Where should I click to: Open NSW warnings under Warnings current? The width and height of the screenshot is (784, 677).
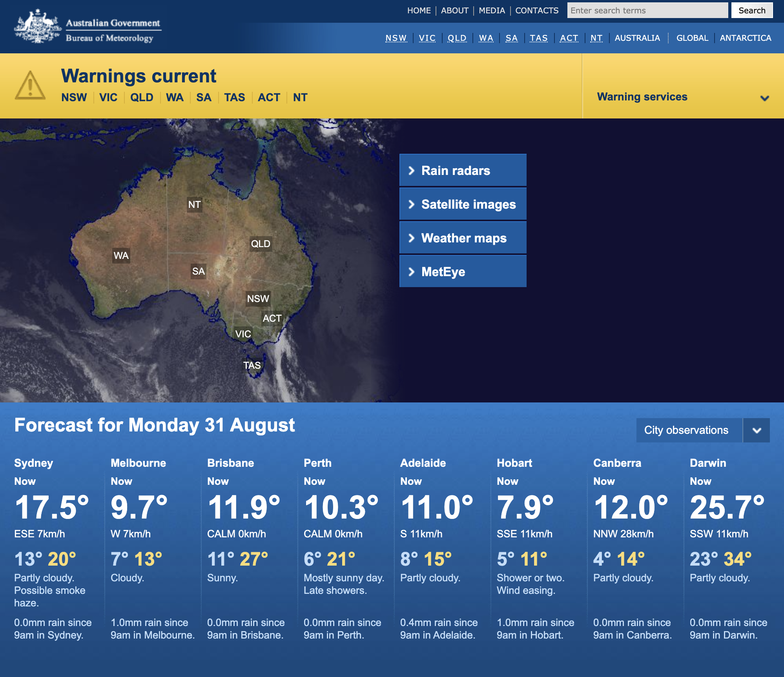(x=75, y=97)
